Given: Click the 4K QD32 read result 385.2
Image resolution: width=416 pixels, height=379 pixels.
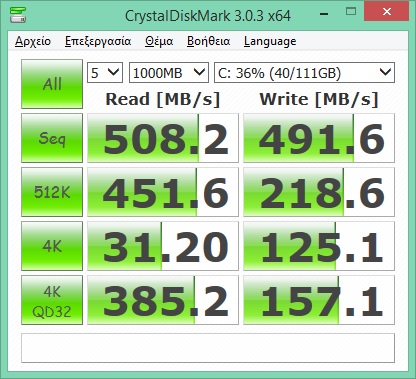Looking at the screenshot, I should point(163,300).
